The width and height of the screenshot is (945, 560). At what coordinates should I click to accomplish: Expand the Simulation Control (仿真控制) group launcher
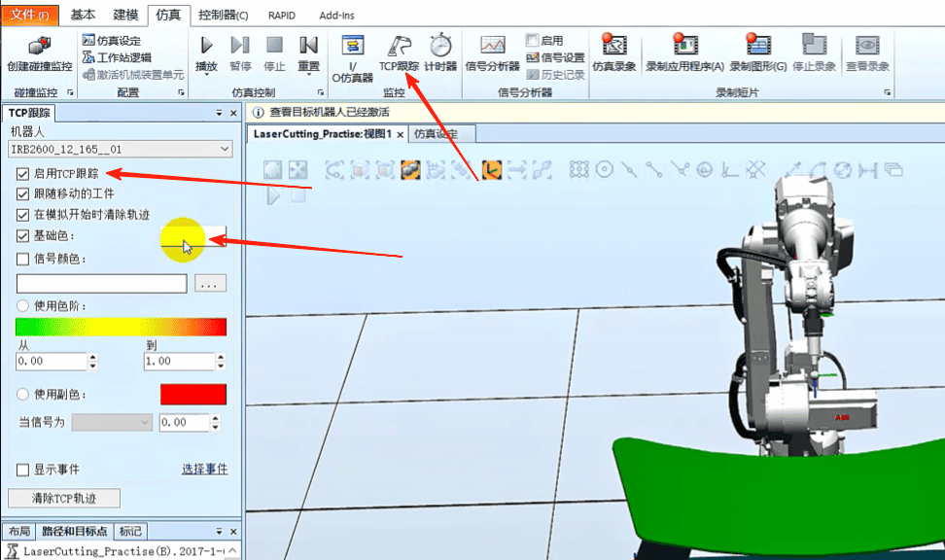(321, 92)
